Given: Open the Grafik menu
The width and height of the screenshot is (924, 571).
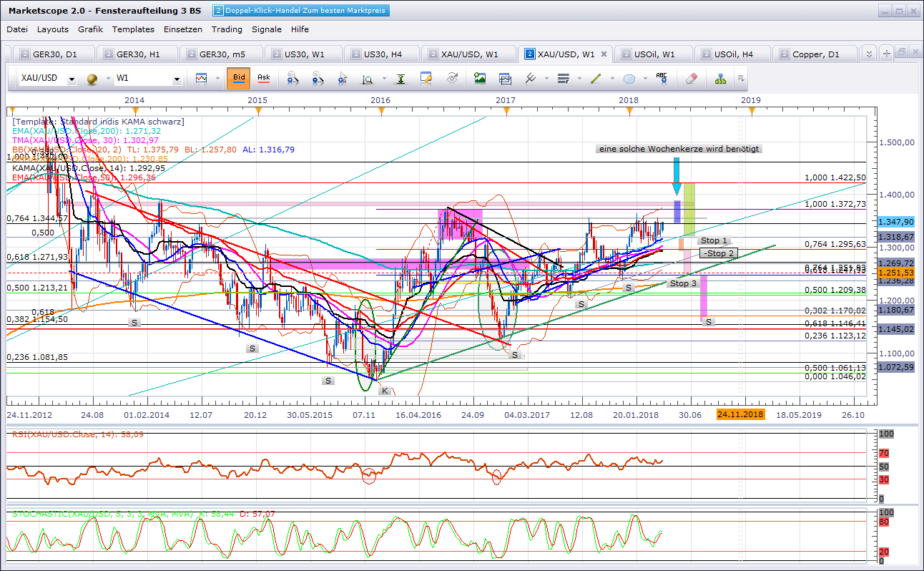Looking at the screenshot, I should click(x=91, y=29).
